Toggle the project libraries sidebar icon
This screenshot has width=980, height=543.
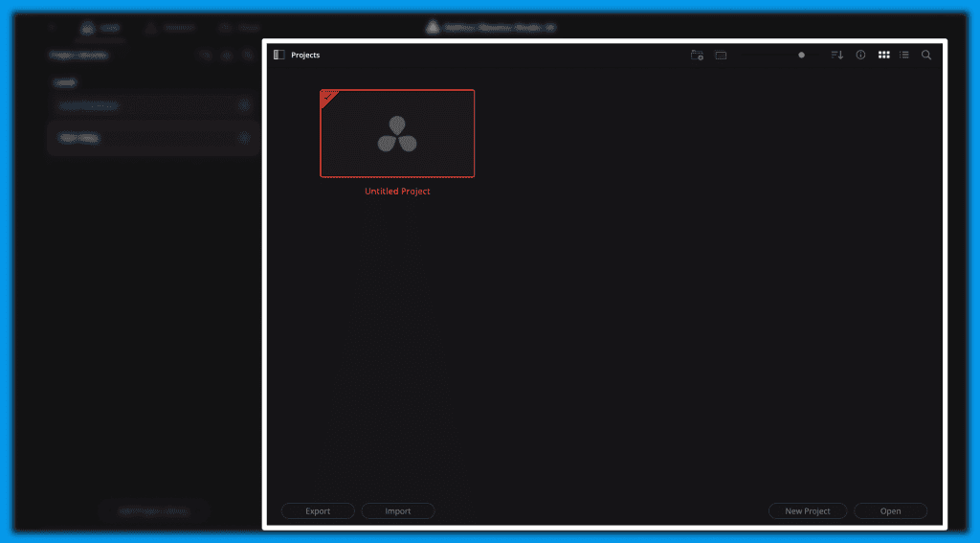point(279,55)
